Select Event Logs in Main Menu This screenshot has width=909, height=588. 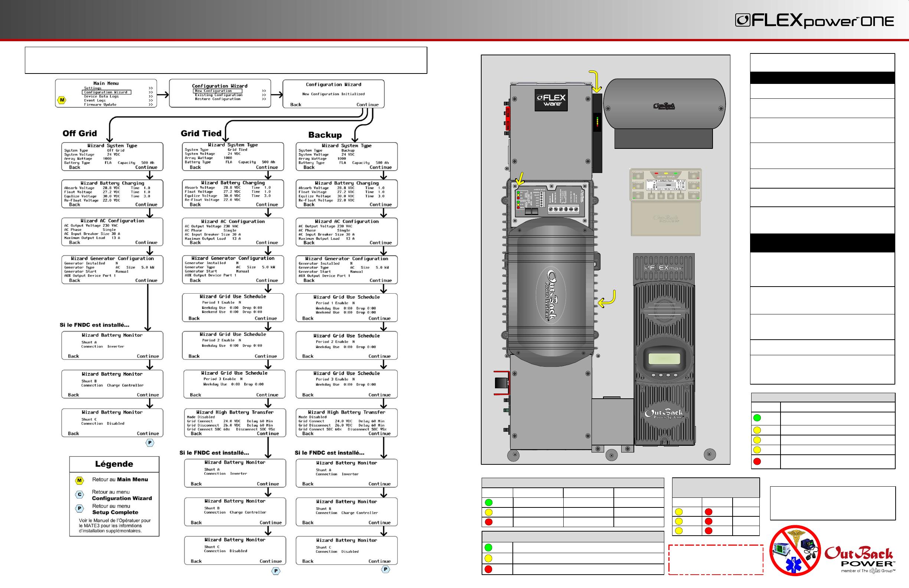tap(95, 101)
